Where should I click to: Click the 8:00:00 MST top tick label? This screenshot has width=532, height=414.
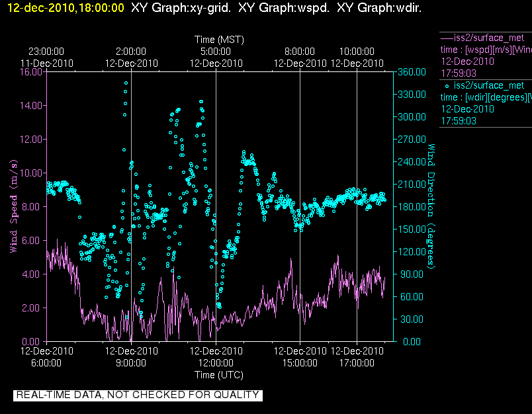coord(300,52)
